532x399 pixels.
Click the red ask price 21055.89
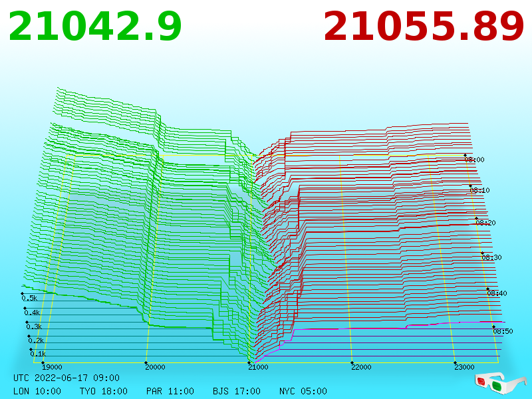(x=424, y=27)
